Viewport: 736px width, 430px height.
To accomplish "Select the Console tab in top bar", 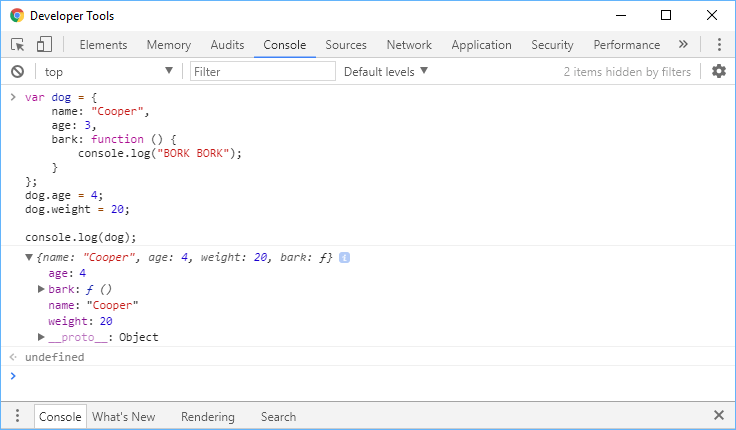I will tap(284, 45).
